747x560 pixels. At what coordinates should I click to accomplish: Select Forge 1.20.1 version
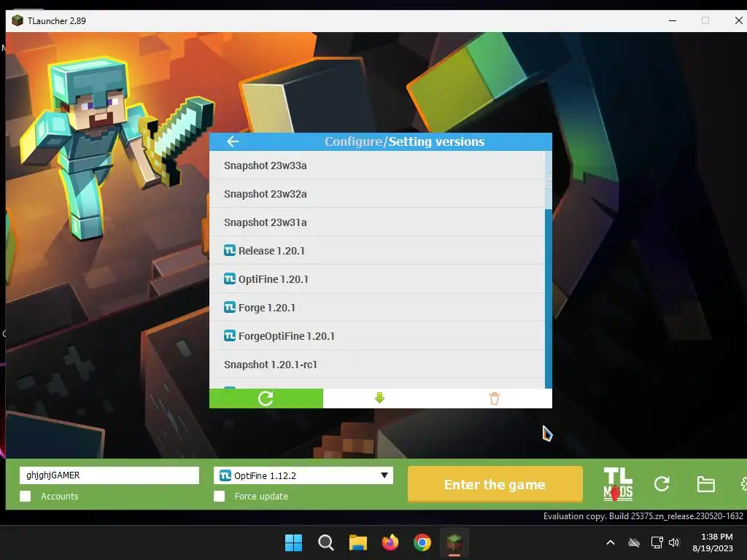[377, 308]
